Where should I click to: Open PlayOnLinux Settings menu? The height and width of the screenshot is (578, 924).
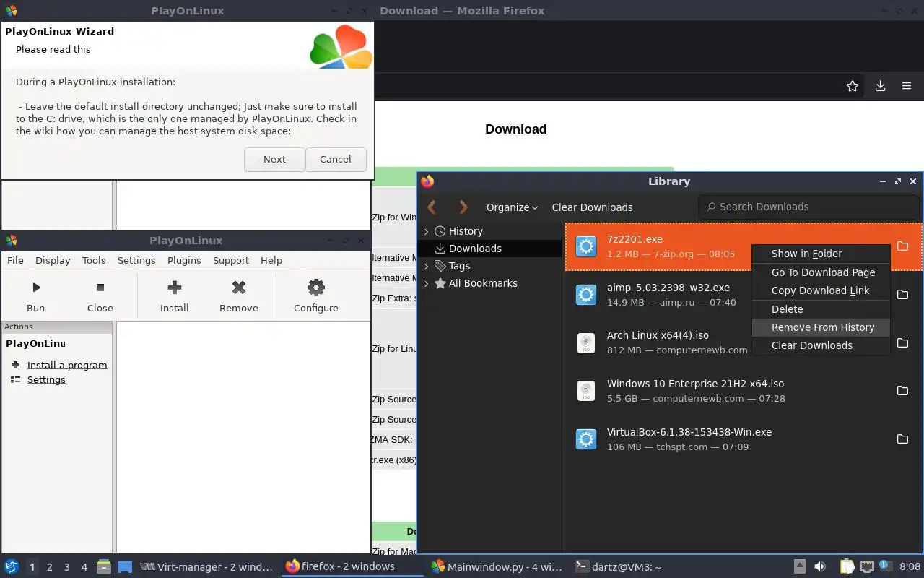tap(136, 260)
